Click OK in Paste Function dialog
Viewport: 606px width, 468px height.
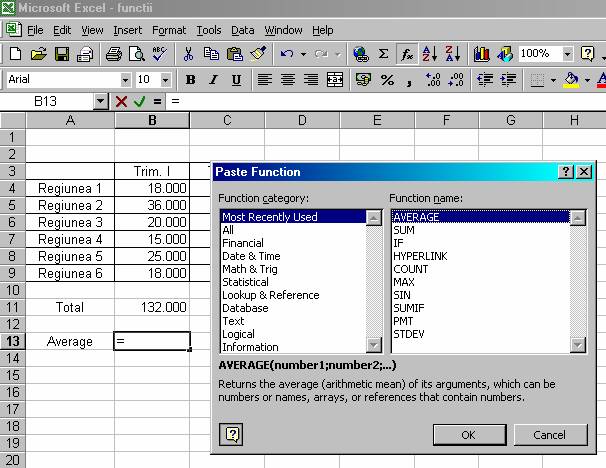(468, 435)
